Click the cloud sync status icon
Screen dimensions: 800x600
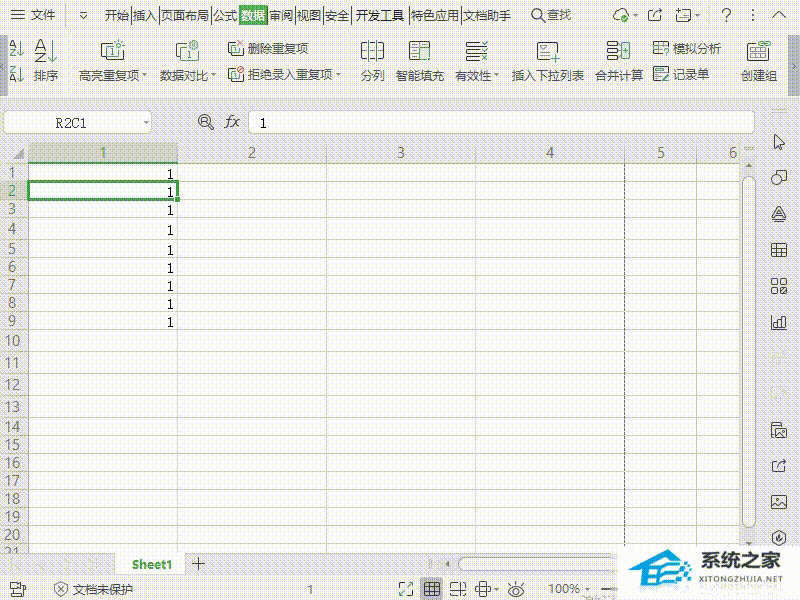point(621,15)
